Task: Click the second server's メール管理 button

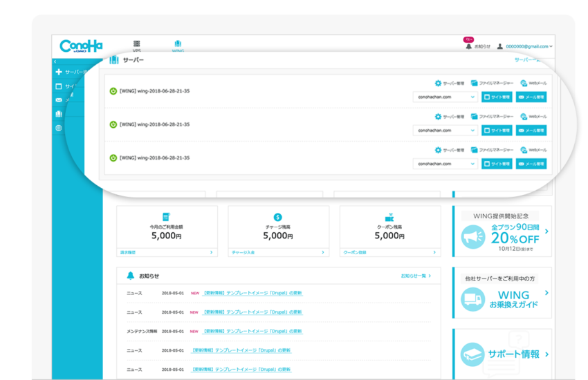Action: pyautogui.click(x=531, y=130)
